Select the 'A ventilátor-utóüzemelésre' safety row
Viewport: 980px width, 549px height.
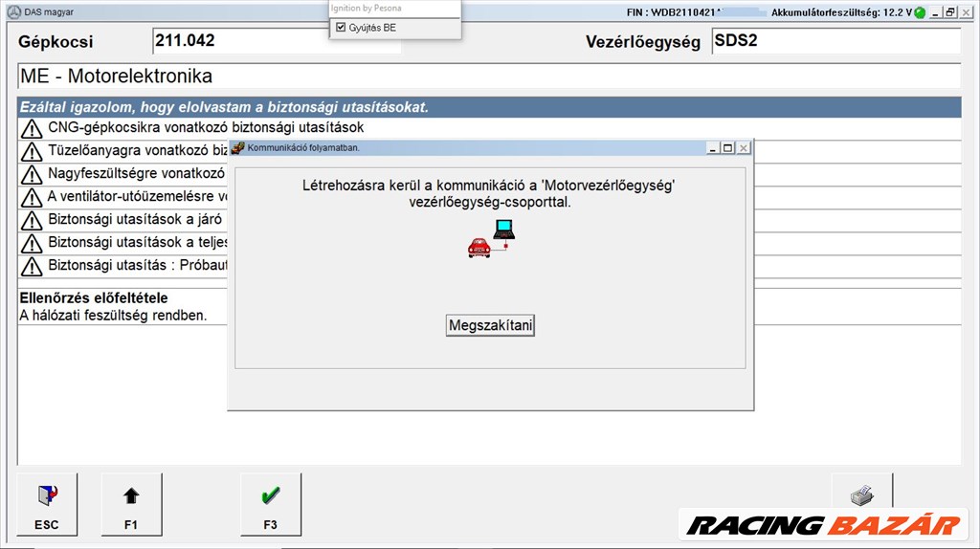click(x=123, y=197)
